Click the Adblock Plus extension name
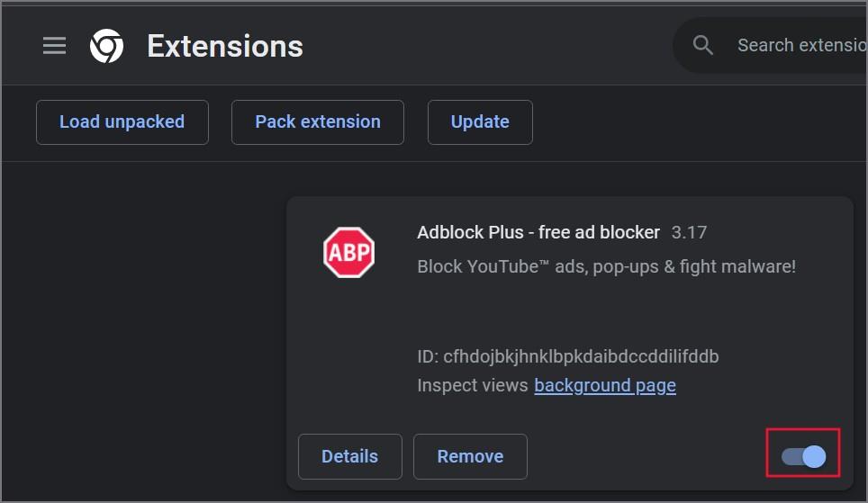 538,232
